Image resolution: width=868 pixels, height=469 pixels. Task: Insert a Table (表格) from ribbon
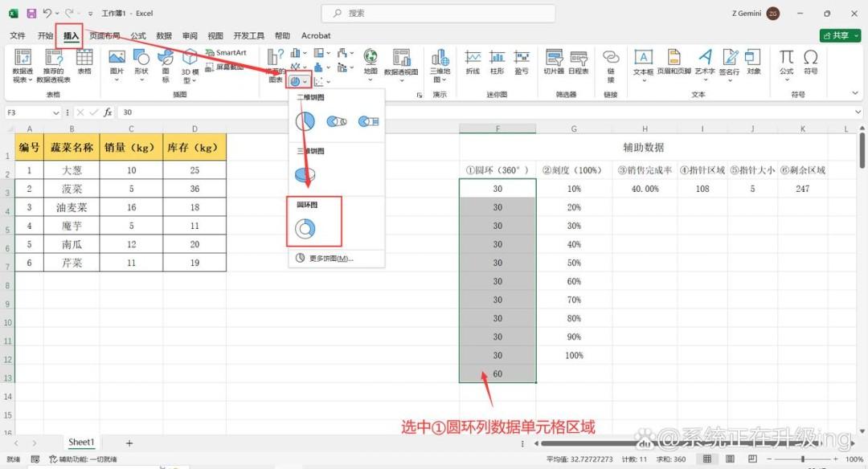(x=84, y=62)
